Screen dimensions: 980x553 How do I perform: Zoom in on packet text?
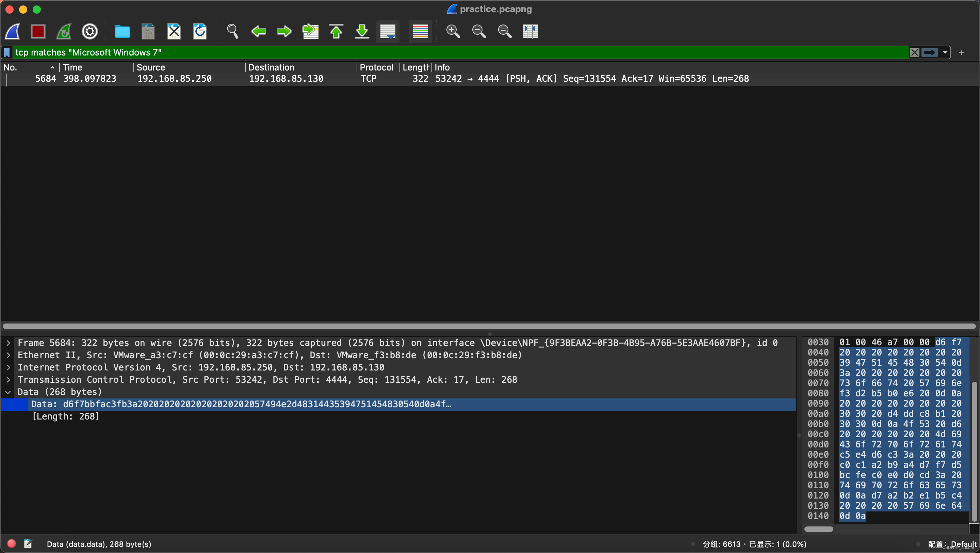coord(453,31)
